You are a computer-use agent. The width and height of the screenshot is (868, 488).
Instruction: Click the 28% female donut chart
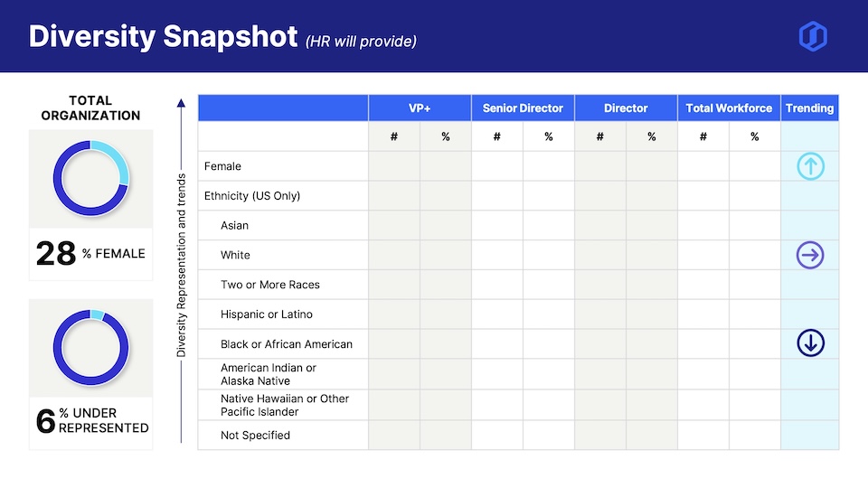click(90, 178)
